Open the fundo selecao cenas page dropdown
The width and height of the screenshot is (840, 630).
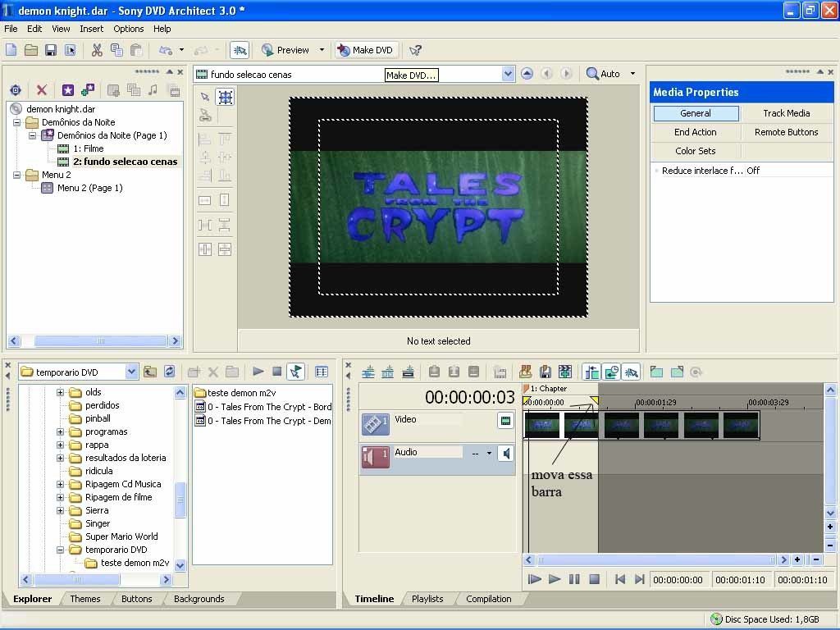(508, 74)
